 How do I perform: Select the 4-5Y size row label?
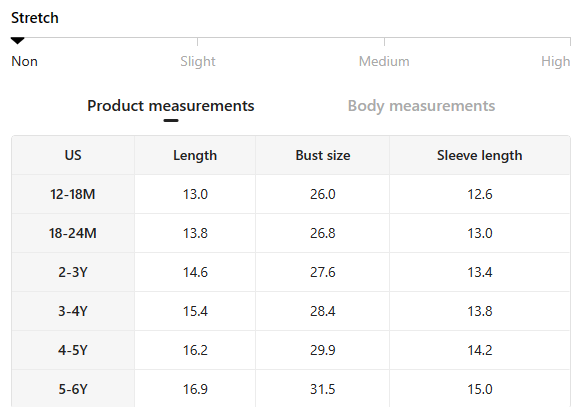[x=73, y=350]
